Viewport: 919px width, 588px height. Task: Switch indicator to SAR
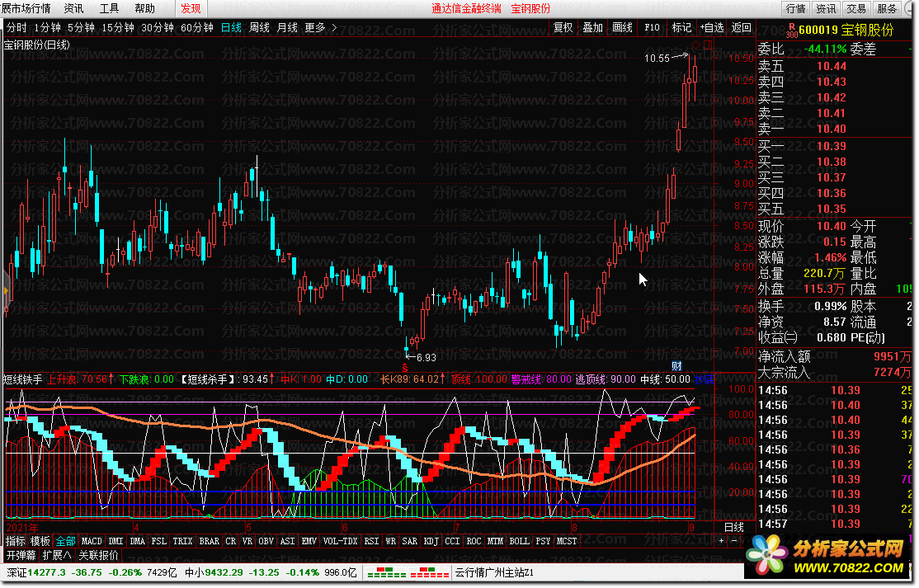click(x=410, y=541)
